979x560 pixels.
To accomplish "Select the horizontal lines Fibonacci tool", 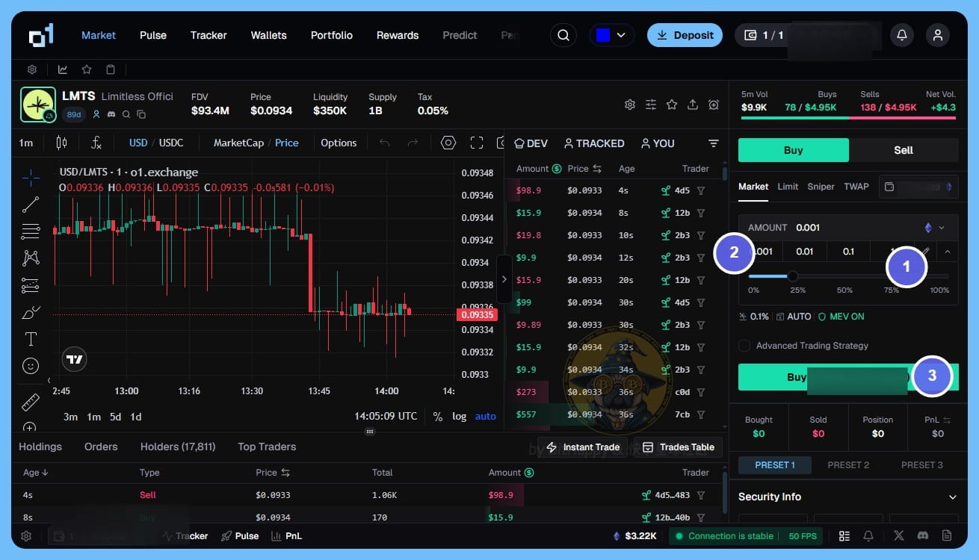I will click(x=31, y=231).
